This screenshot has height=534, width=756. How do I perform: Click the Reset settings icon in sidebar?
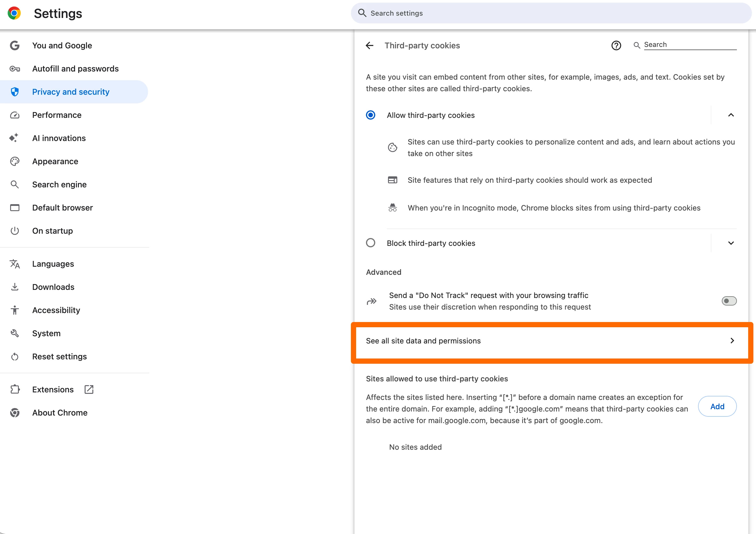click(x=15, y=357)
